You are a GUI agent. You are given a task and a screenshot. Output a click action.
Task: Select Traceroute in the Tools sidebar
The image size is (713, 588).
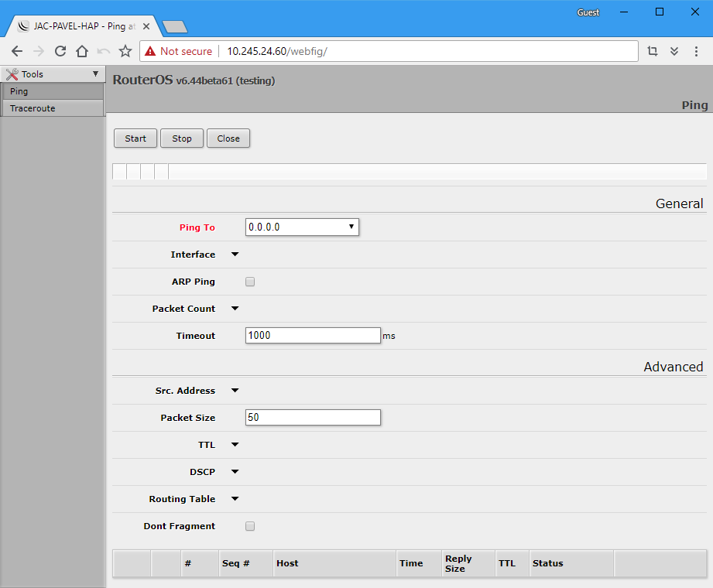[53, 108]
